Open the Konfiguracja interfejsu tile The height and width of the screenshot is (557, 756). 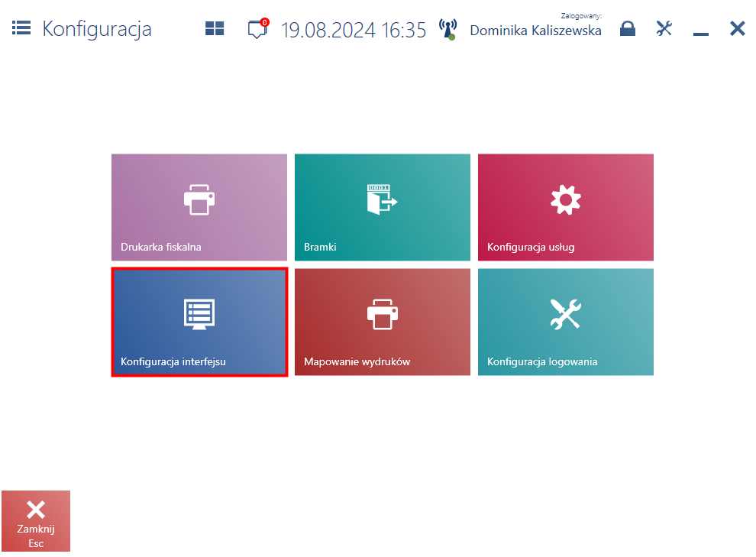[x=199, y=322]
